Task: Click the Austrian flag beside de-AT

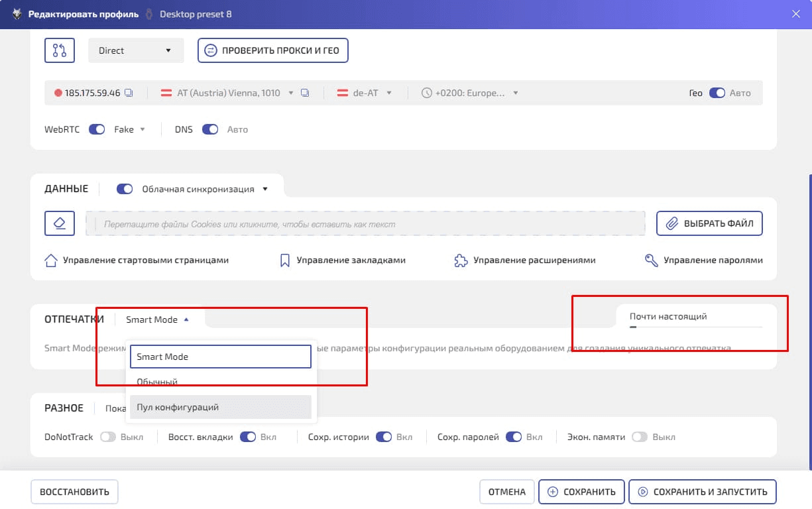Action: (x=343, y=93)
